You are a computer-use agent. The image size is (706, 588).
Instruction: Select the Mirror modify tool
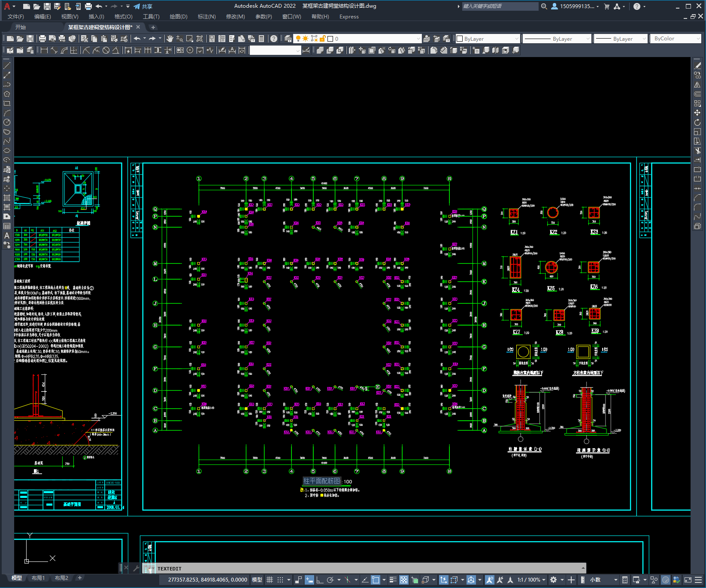697,84
